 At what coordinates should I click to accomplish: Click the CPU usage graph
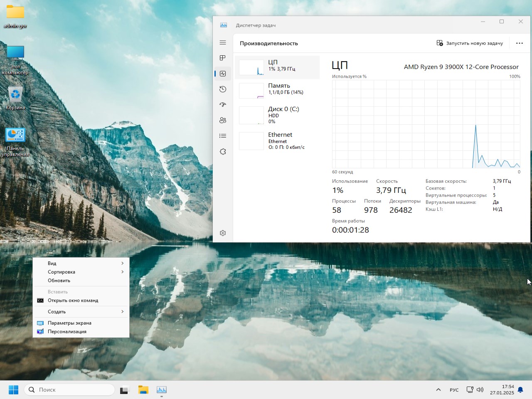(x=426, y=124)
